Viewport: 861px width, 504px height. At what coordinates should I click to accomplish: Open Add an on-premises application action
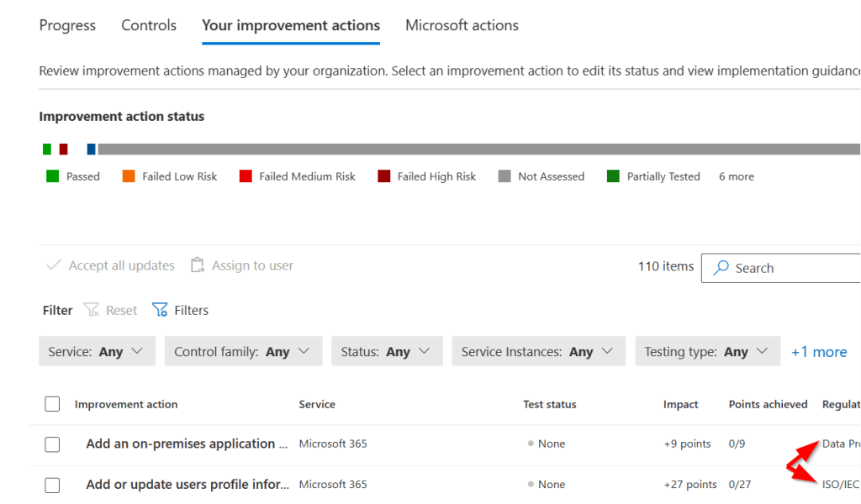point(180,444)
